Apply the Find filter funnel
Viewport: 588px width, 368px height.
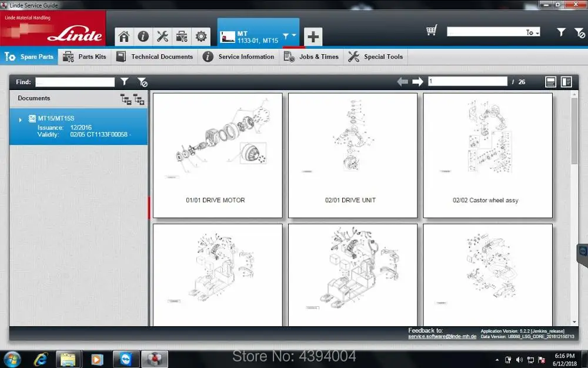[x=125, y=81]
